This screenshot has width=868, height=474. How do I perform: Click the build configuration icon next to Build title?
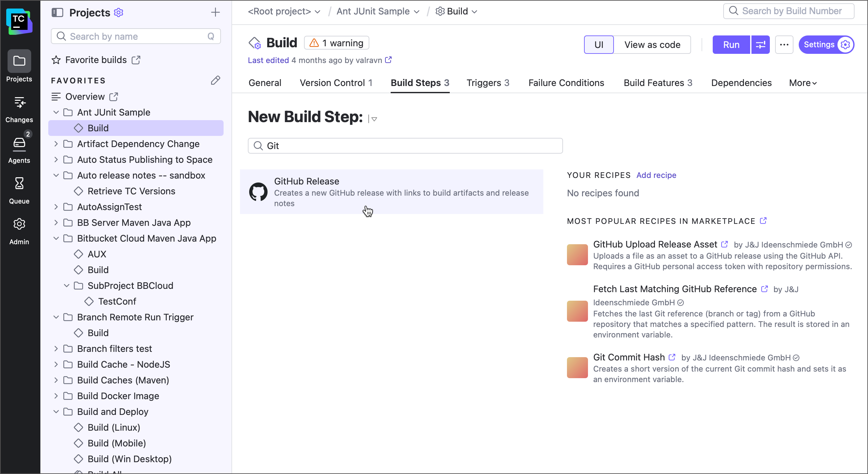[x=255, y=43]
